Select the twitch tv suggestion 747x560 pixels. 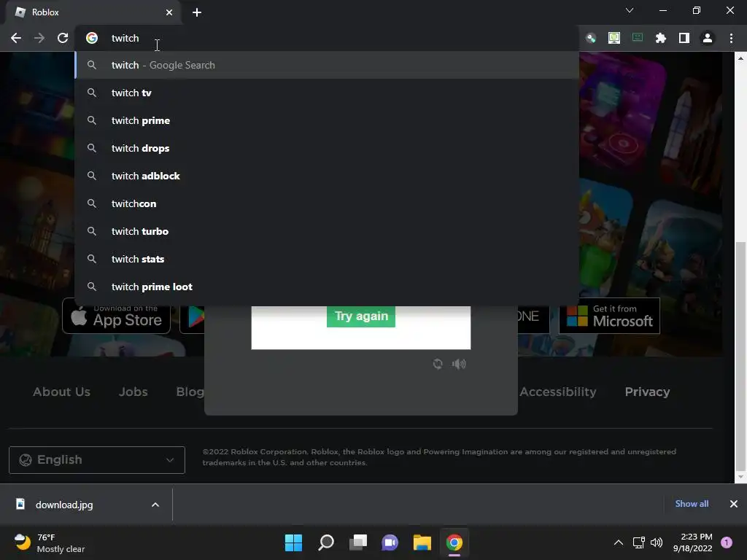coord(327,93)
